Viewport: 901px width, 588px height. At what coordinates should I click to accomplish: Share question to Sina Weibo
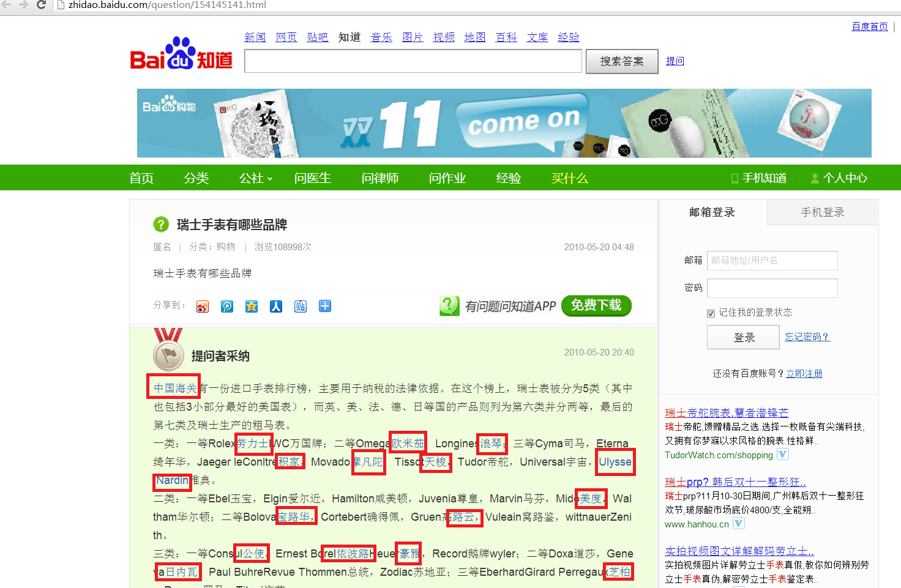(203, 307)
